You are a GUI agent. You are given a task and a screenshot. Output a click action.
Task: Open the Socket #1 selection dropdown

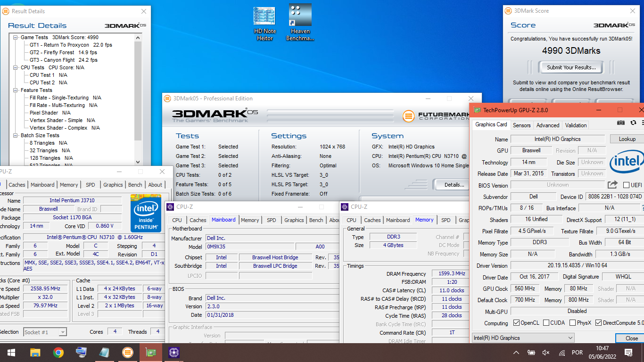[45, 332]
